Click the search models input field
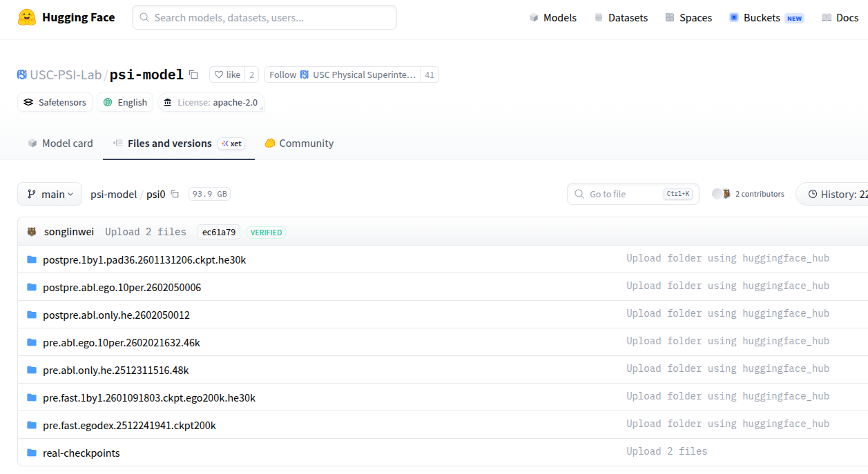The image size is (868, 474). pyautogui.click(x=264, y=17)
